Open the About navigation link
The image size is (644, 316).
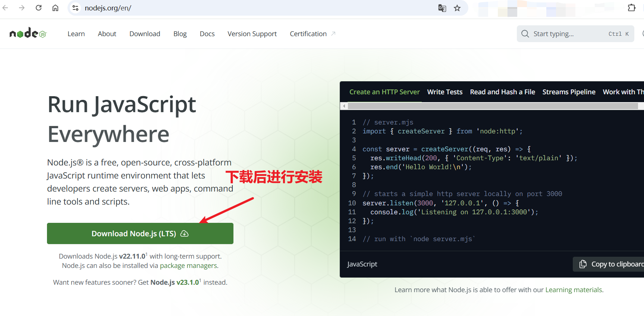tap(107, 34)
